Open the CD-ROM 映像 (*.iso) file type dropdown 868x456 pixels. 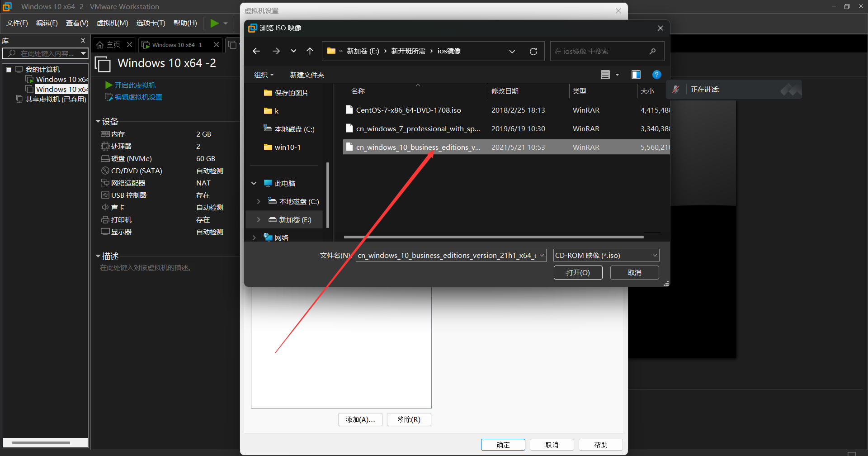606,256
